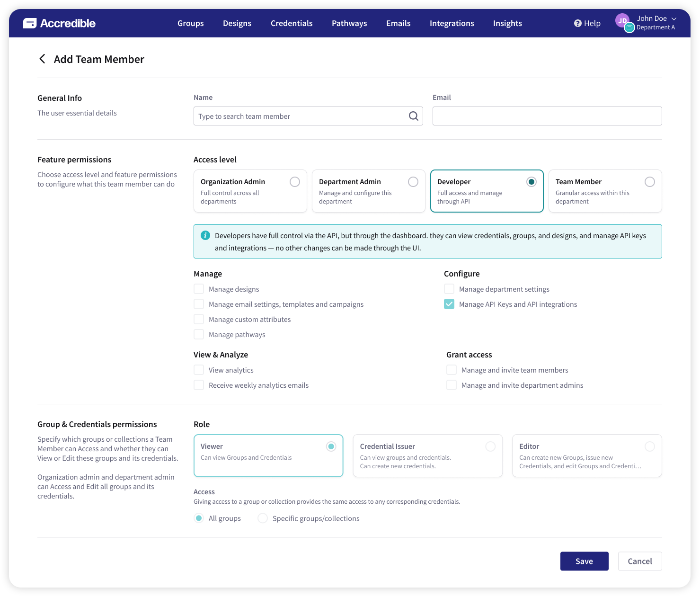Viewport: 700px width, 597px height.
Task: Open the Insights menu
Action: [x=507, y=23]
